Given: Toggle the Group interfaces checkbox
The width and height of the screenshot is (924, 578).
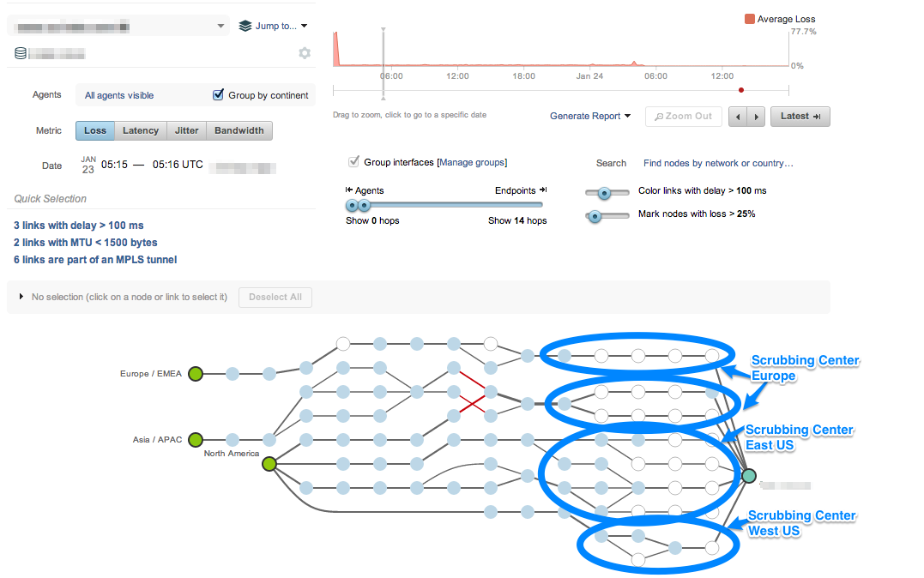Looking at the screenshot, I should [353, 162].
